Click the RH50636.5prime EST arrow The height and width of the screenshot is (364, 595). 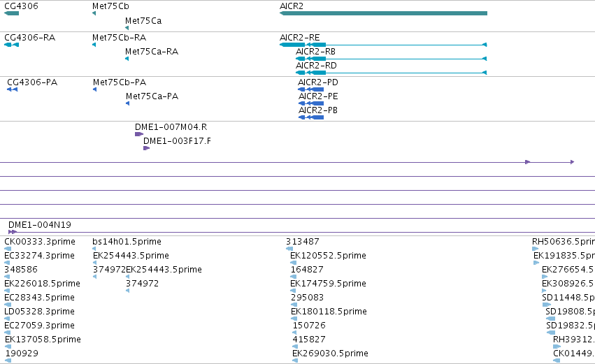[x=536, y=249]
